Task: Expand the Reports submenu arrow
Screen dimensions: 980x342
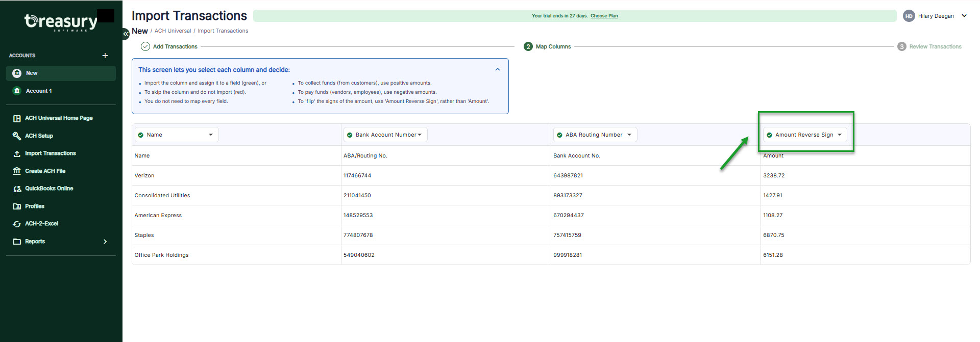Action: tap(105, 242)
